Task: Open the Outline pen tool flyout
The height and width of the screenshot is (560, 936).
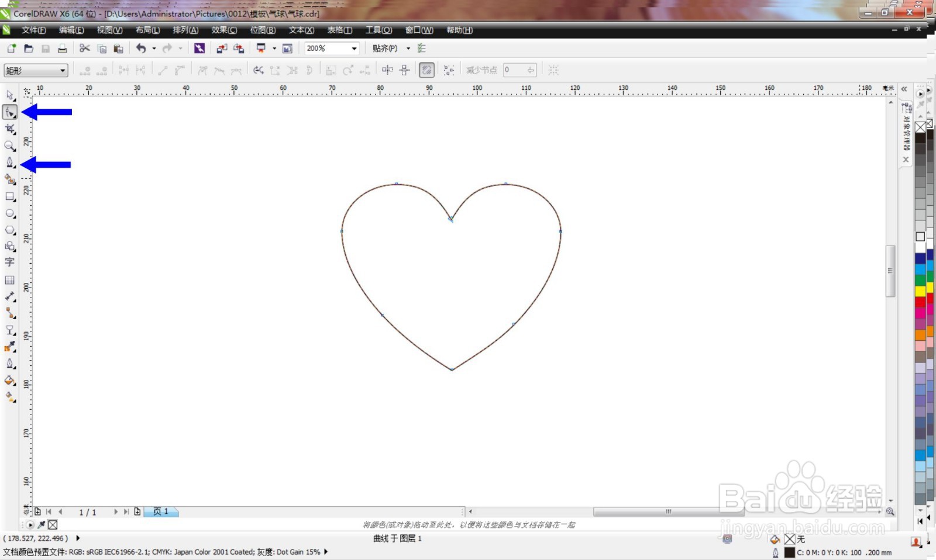Action: [10, 364]
